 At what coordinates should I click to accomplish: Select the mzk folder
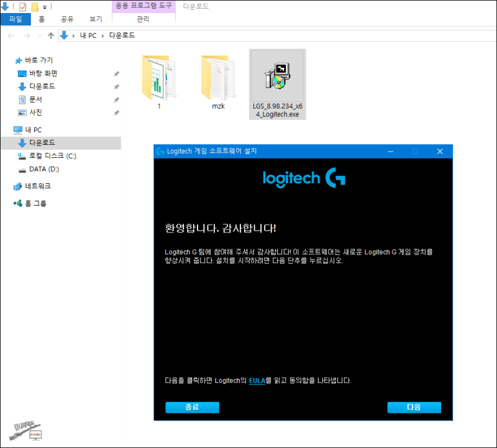(218, 83)
